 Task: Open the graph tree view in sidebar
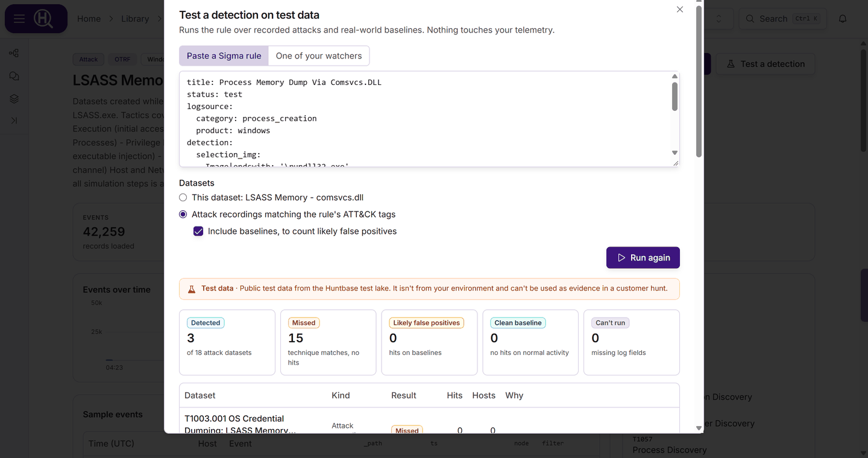tap(14, 53)
